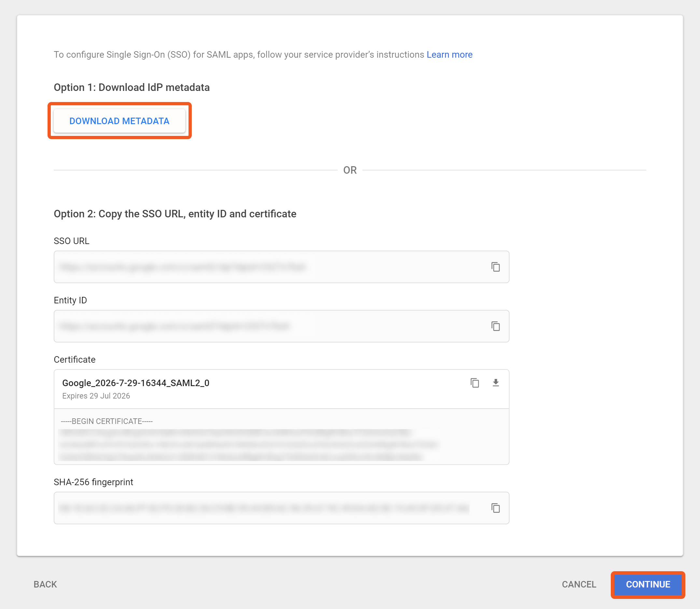Copy the Entity ID value
700x609 pixels.
495,326
